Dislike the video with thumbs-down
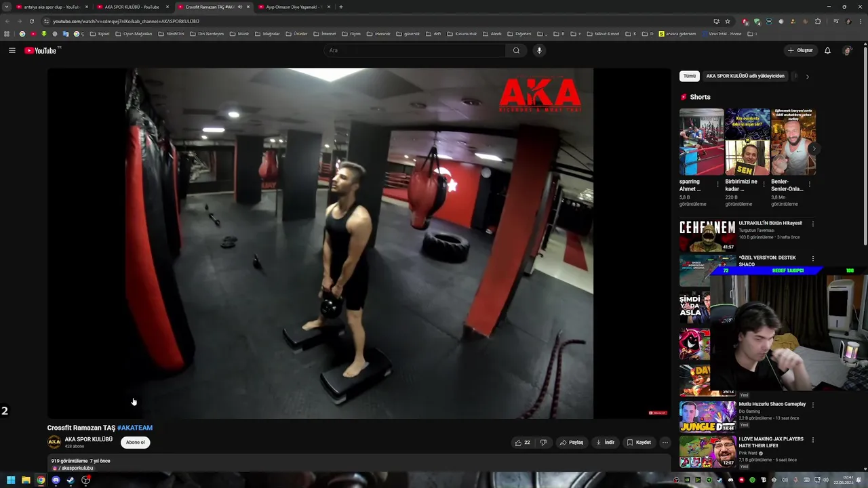 coord(543,443)
